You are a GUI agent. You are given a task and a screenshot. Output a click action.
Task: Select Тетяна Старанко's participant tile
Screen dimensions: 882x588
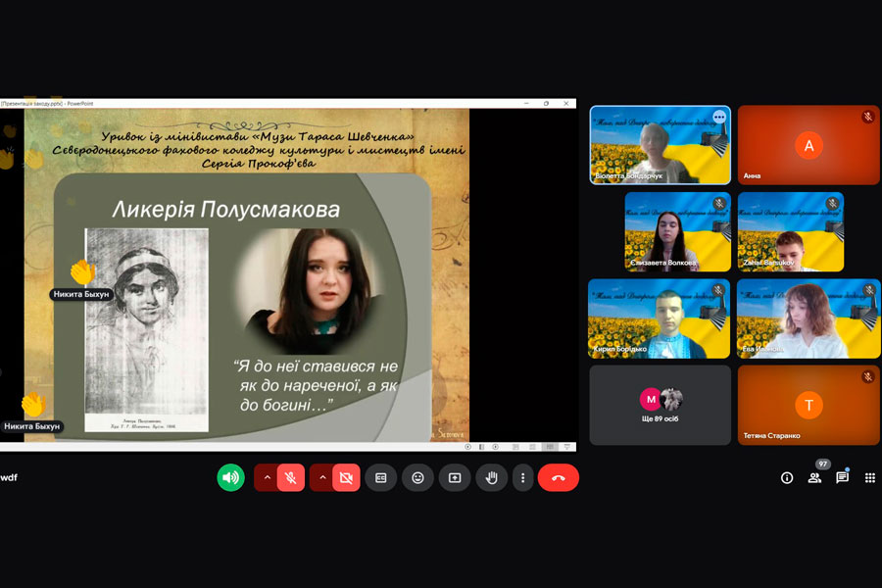click(x=808, y=405)
